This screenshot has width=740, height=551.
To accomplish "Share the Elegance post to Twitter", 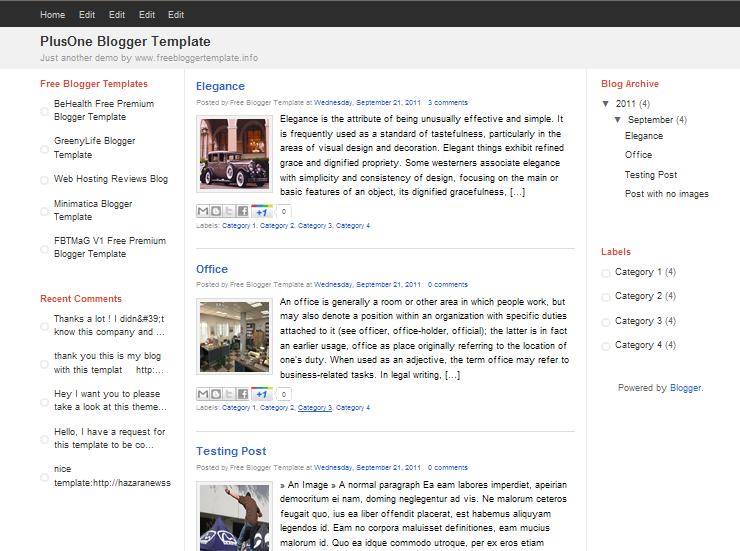I will [x=229, y=211].
